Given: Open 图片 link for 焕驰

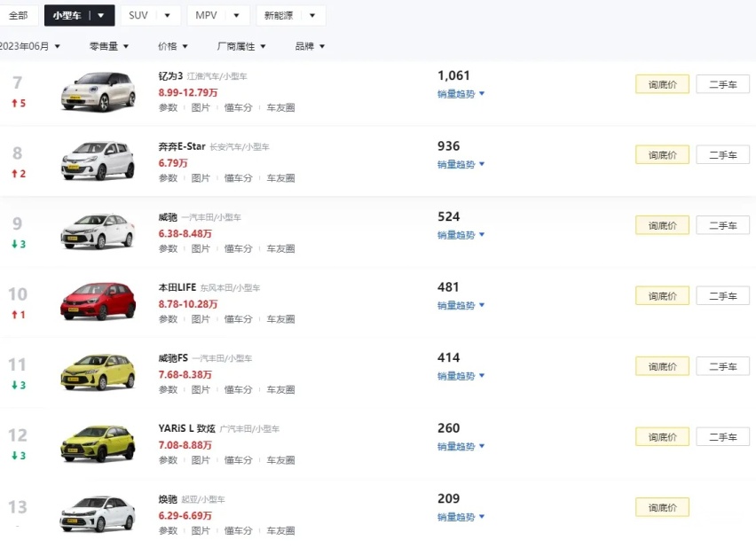Looking at the screenshot, I should (201, 530).
